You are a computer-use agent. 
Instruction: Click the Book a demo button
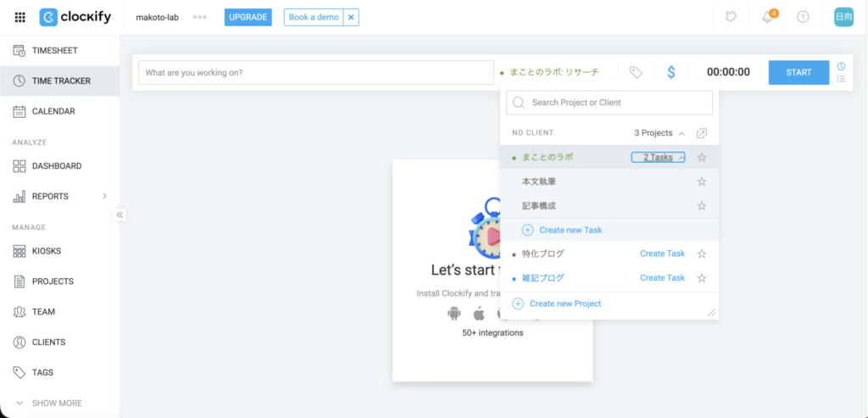click(314, 17)
